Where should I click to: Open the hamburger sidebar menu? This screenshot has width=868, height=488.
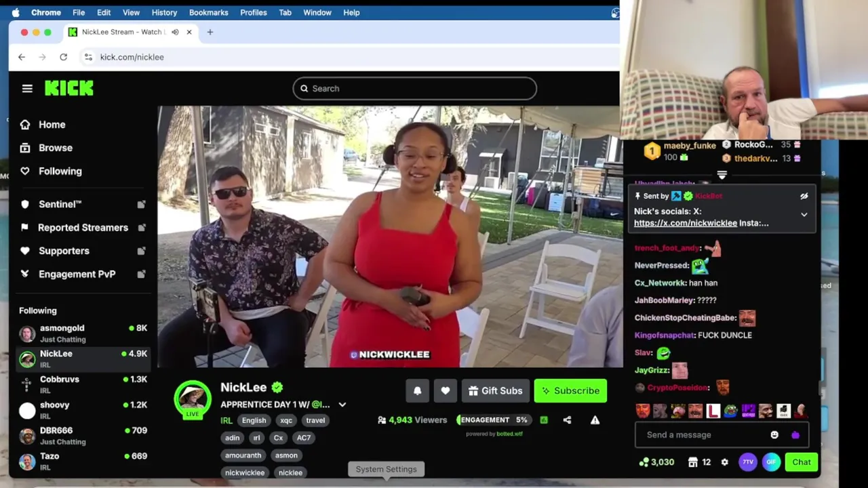pos(27,88)
